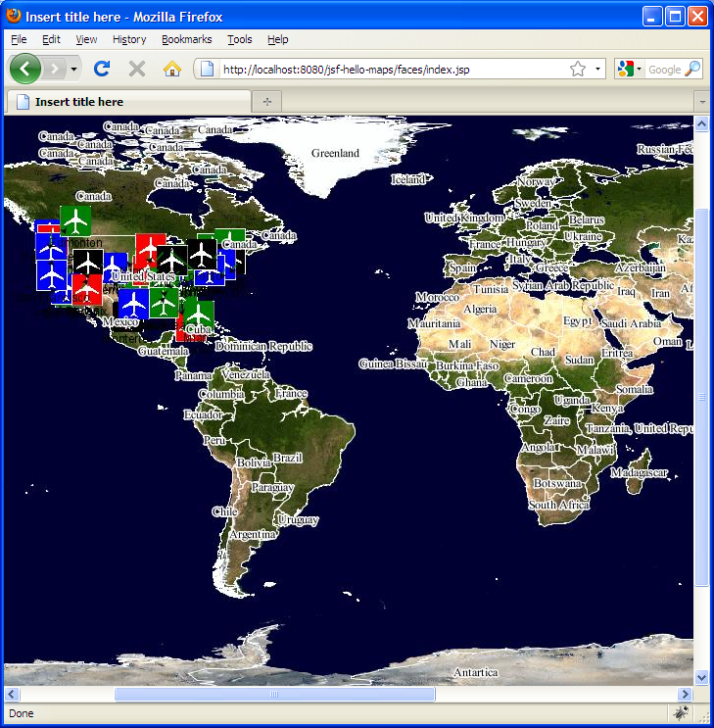The height and width of the screenshot is (728, 714).
Task: Open the Bookmarks menu
Action: coord(186,39)
